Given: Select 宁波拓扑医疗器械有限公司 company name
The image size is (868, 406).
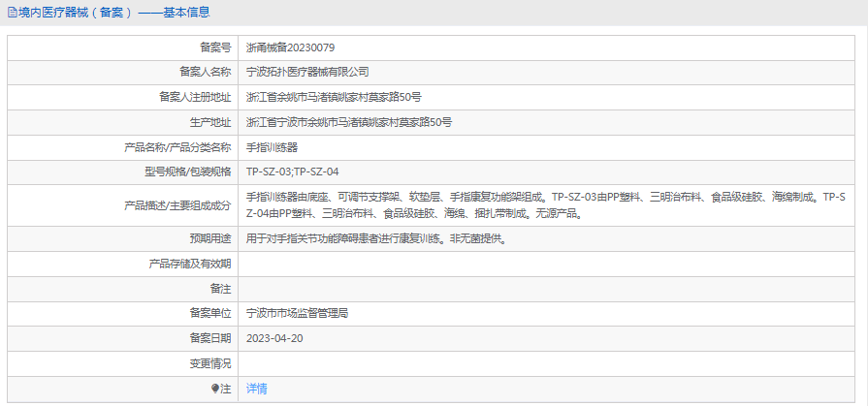Looking at the screenshot, I should click(x=307, y=72).
